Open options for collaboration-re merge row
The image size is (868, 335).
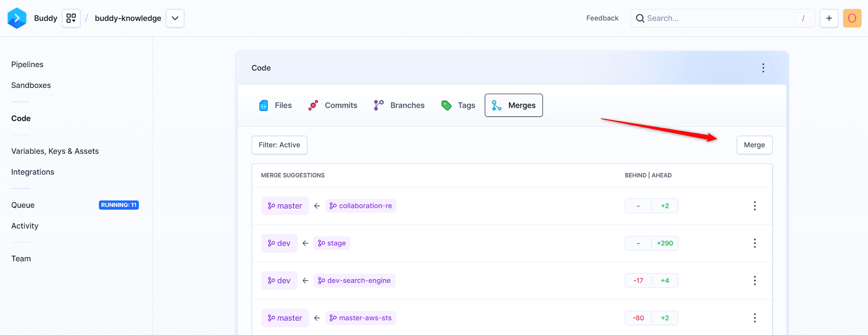[x=755, y=206]
